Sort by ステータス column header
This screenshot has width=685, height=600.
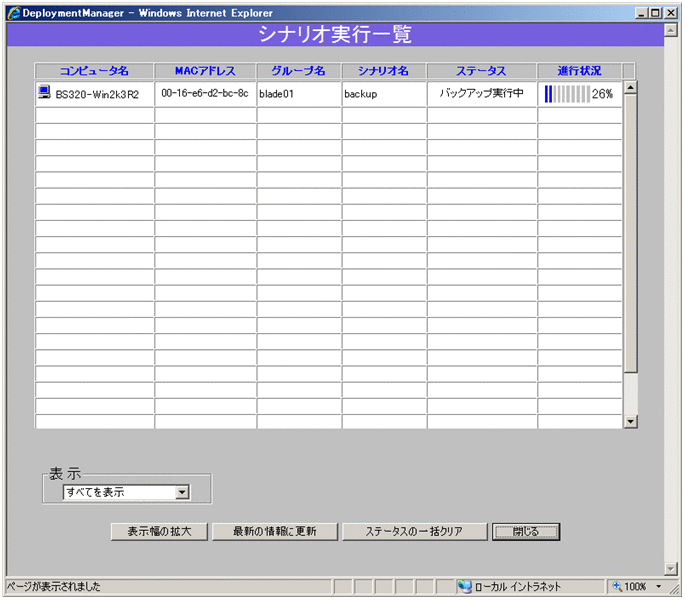pos(481,71)
